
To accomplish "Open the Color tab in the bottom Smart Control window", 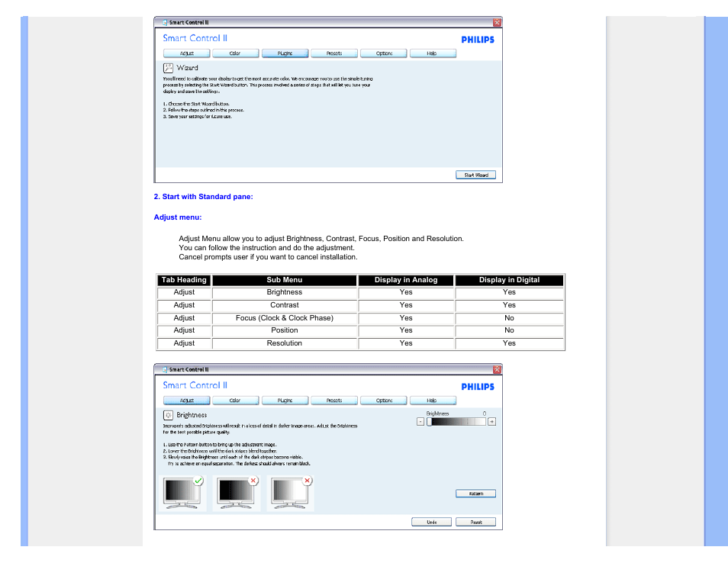I will coord(235,400).
